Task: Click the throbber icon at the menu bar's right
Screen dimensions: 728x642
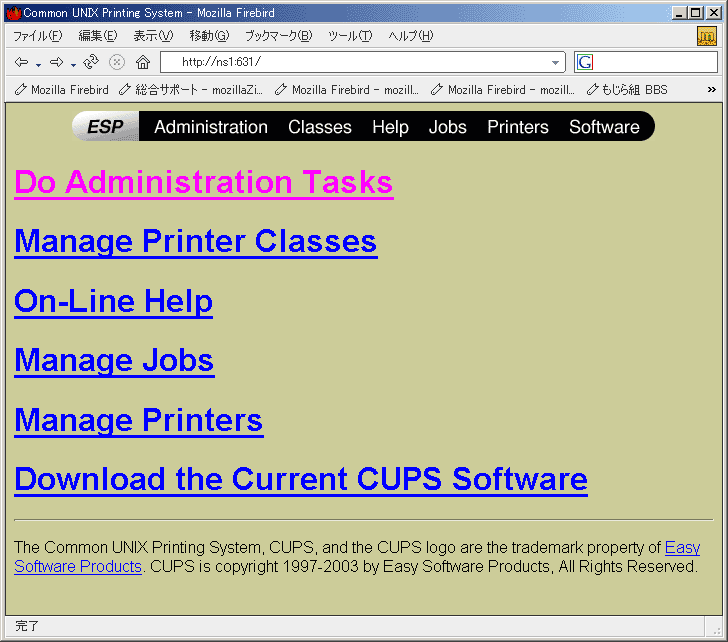Action: (707, 36)
